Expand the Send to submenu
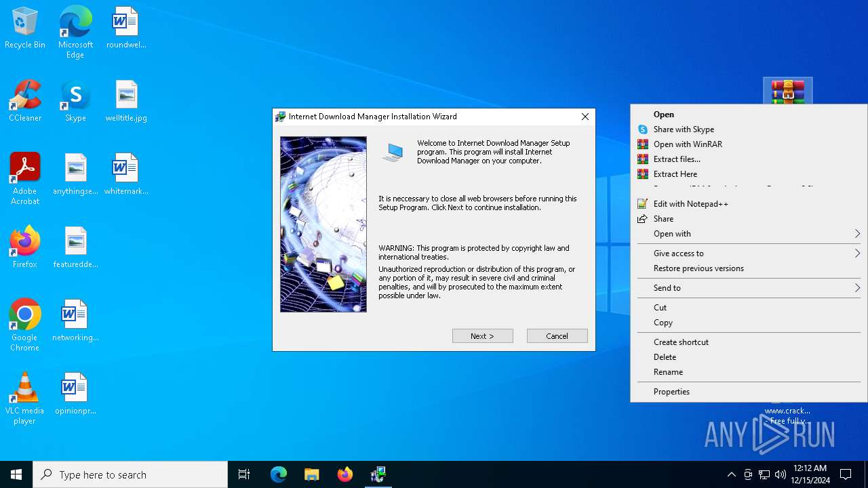 (749, 288)
